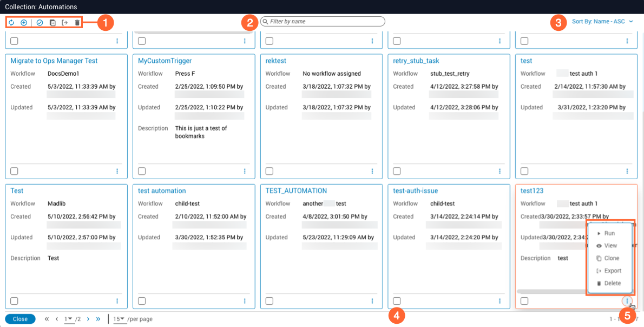Open the three-dot menu on MyCustomTrigger card
Image resolution: width=644 pixels, height=327 pixels.
pyautogui.click(x=245, y=171)
